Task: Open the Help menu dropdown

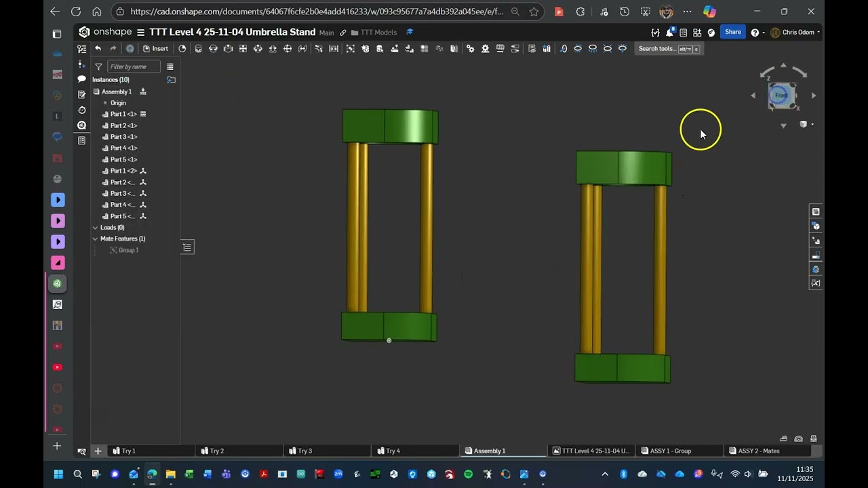Action: [757, 33]
